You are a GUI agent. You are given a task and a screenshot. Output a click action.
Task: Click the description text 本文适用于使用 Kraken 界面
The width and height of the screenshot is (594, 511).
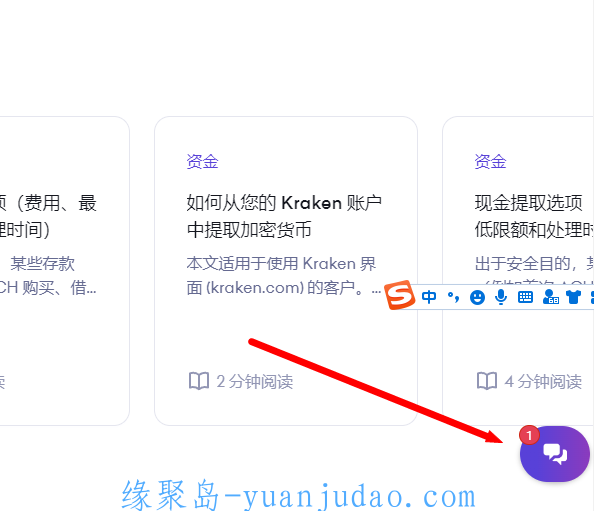tap(281, 264)
